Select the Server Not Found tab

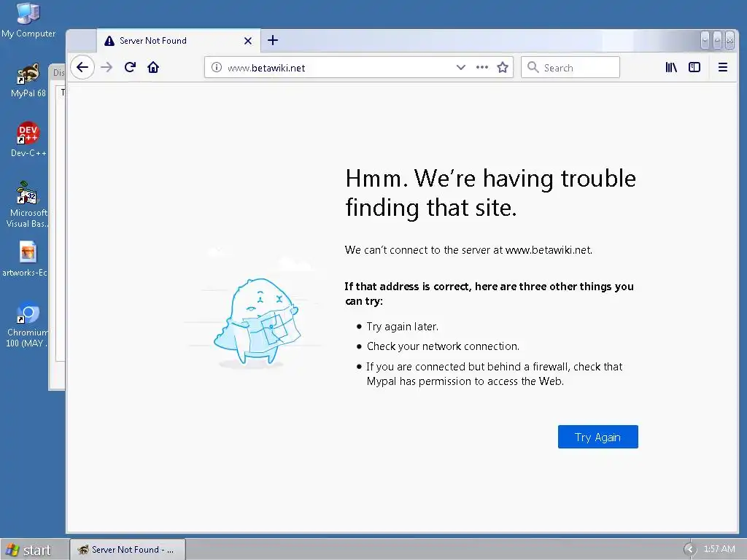pyautogui.click(x=179, y=41)
